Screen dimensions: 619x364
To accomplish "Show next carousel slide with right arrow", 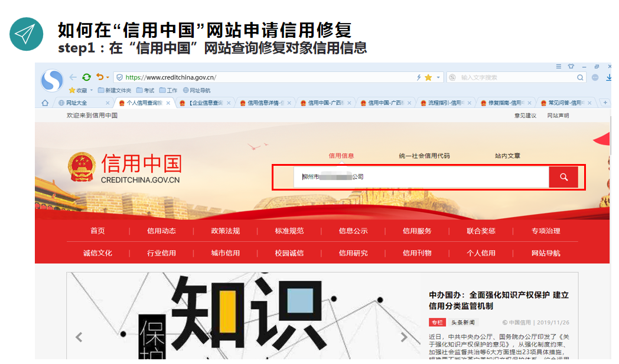I will coord(403,337).
